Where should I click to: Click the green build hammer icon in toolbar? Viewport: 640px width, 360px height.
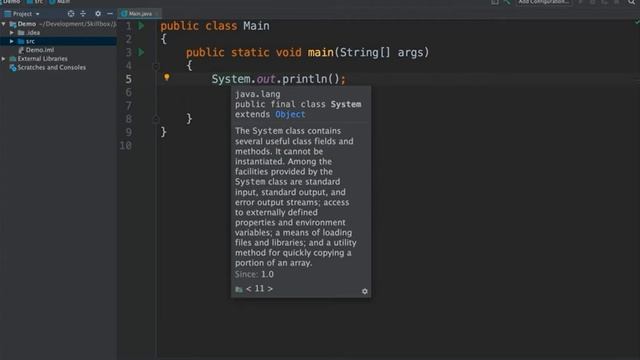tap(507, 2)
